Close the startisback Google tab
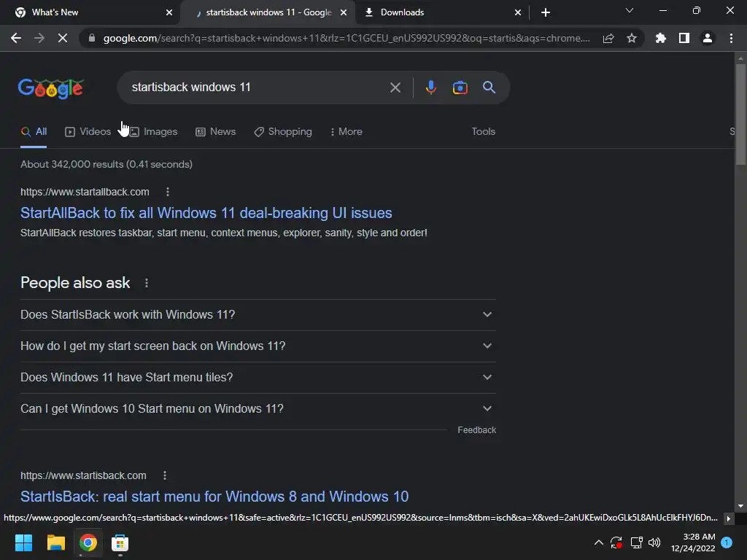This screenshot has height=560, width=747. (x=344, y=12)
